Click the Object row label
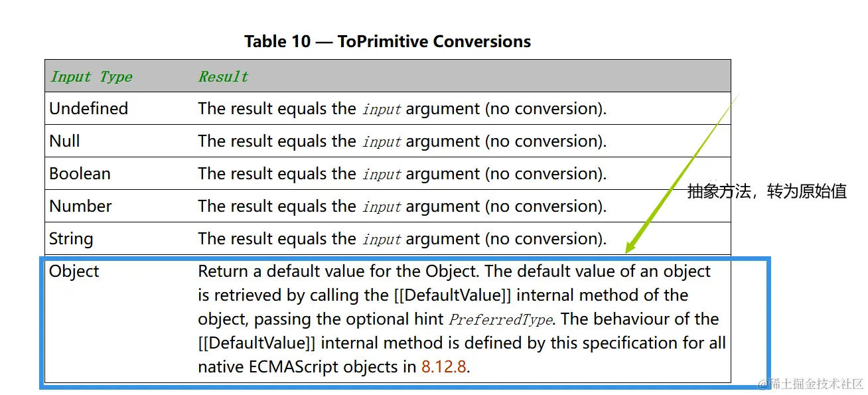The image size is (868, 395). [x=74, y=271]
